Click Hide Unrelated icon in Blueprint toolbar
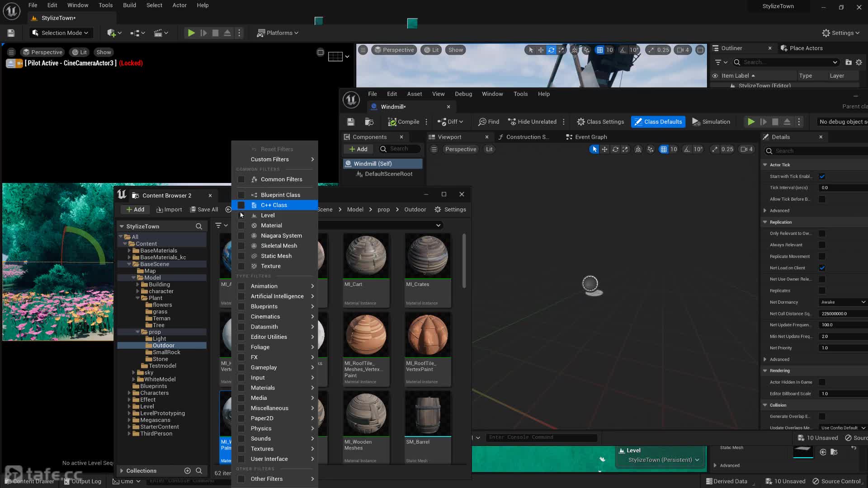The width and height of the screenshot is (868, 488). (512, 122)
